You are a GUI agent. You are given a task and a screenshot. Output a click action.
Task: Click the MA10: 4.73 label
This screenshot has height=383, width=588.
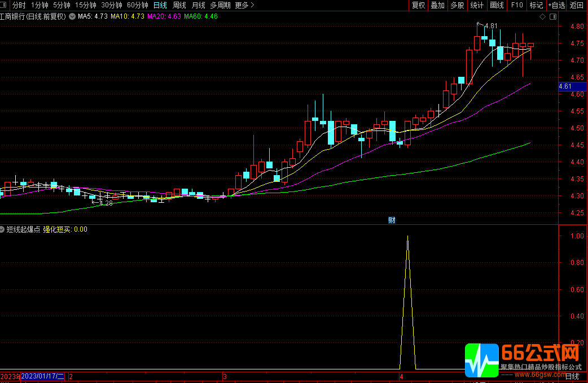[128, 16]
